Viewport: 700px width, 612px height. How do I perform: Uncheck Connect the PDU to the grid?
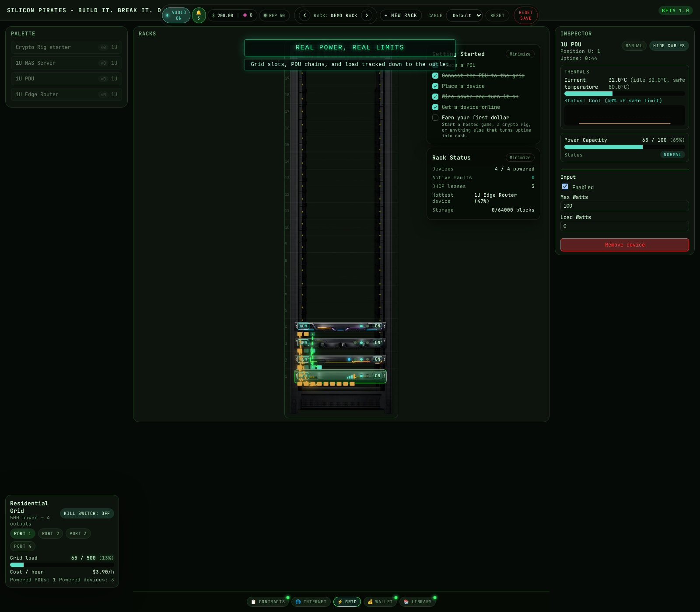pyautogui.click(x=435, y=76)
